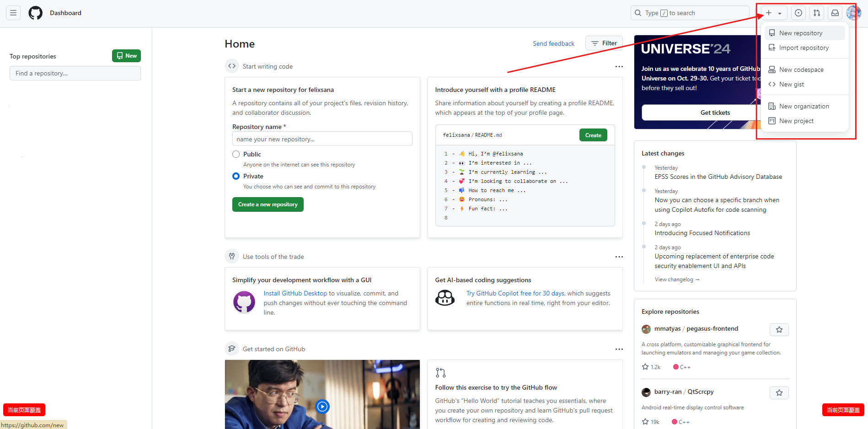Focus the Find a repository field

click(75, 73)
